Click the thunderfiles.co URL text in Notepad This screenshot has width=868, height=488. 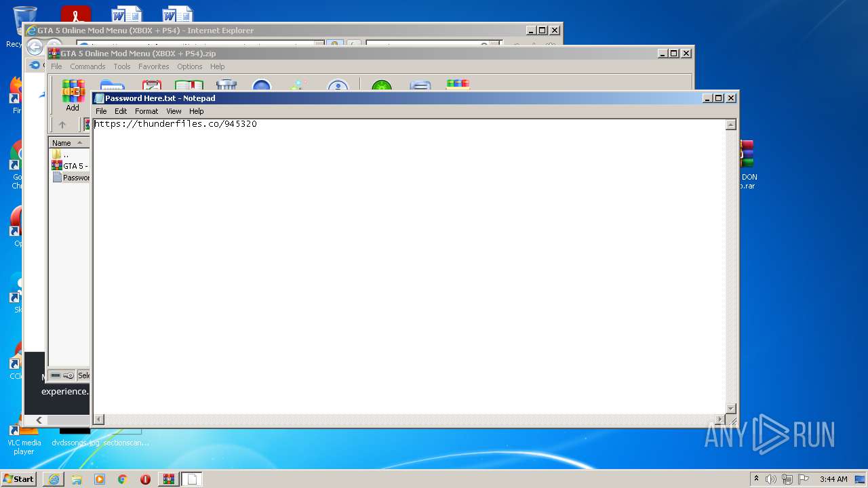click(176, 124)
